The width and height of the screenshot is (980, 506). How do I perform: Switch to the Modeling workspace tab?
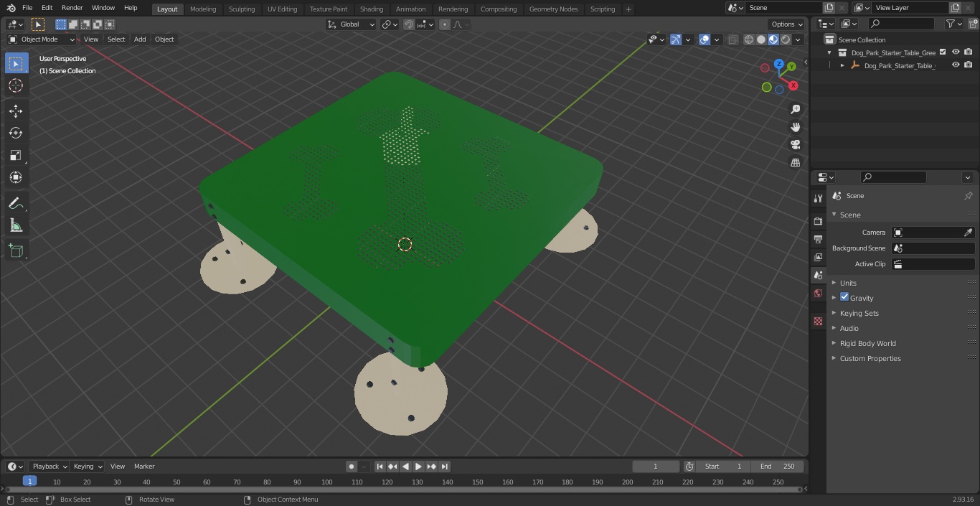(x=203, y=9)
